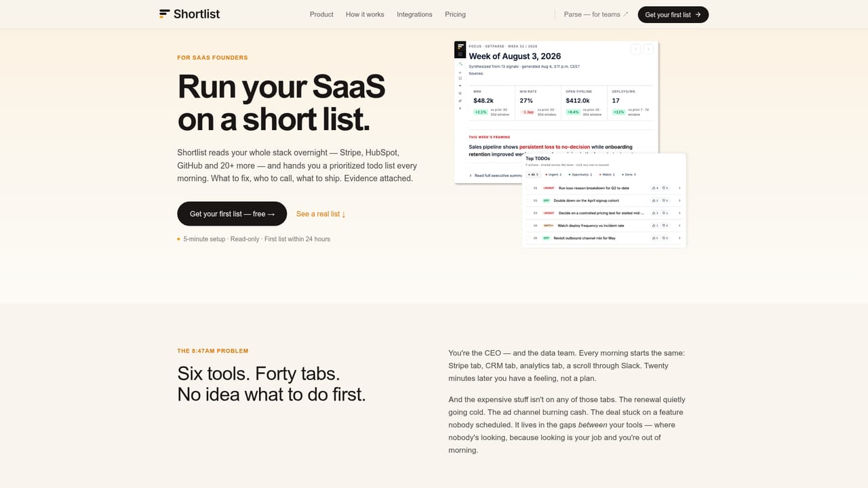Check off "Double down on the April signup cohort"
Screen dimensions: 868x488
tap(528, 201)
